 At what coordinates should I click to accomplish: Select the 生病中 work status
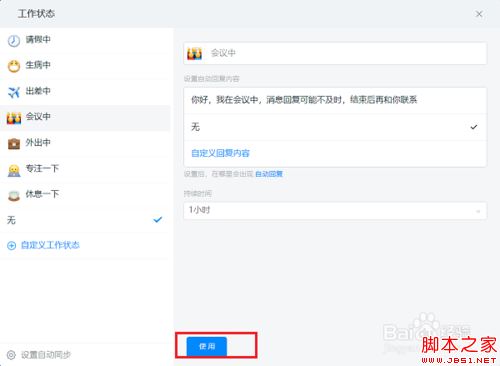(x=85, y=66)
